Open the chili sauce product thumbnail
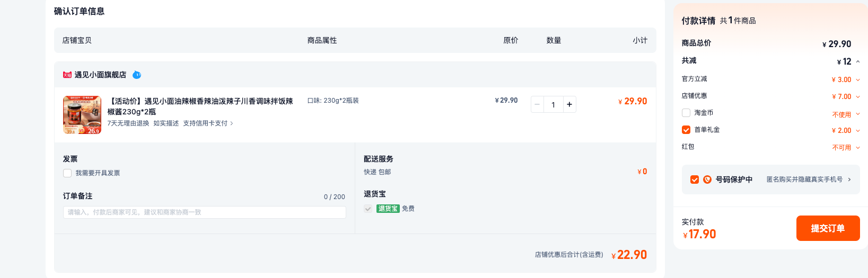The width and height of the screenshot is (868, 278). coord(82,115)
